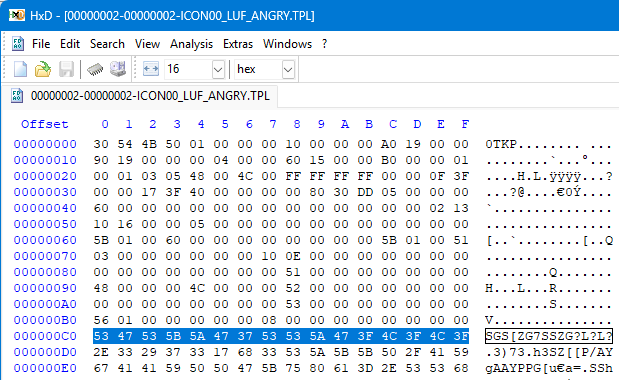The image size is (619, 380).
Task: Click offset row 00000000
Action: click(45, 144)
